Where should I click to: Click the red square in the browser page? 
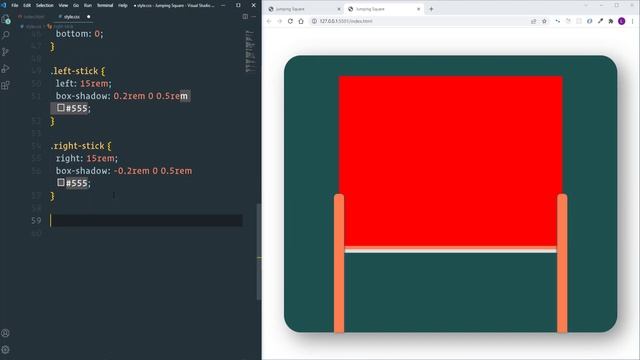click(450, 161)
